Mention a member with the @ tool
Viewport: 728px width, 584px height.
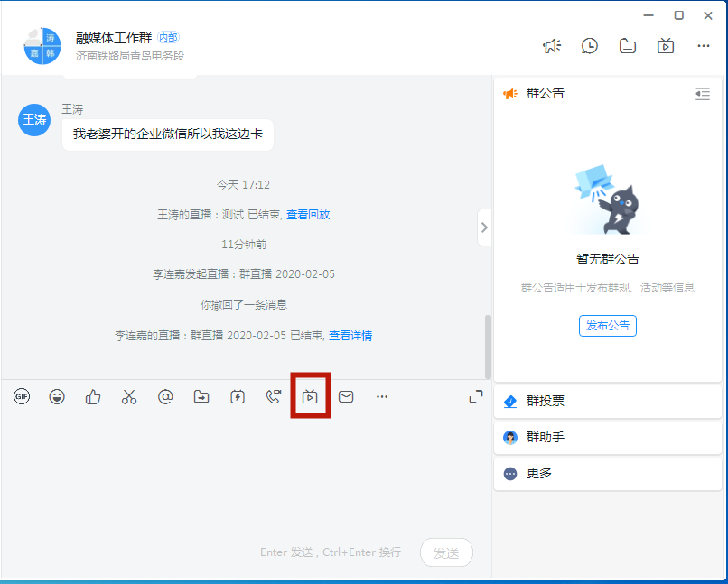(165, 396)
